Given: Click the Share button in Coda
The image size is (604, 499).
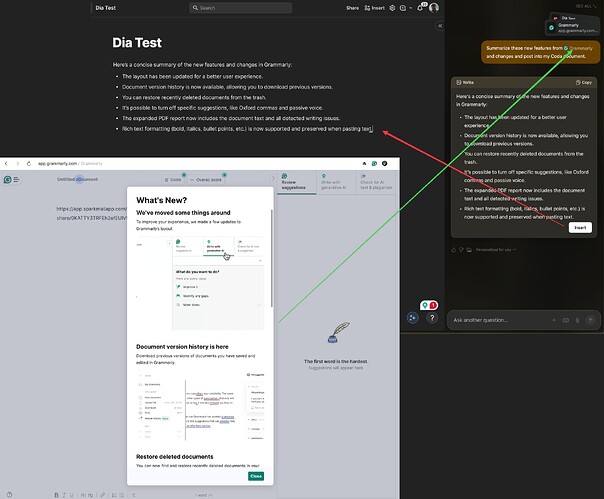Looking at the screenshot, I should [x=352, y=8].
